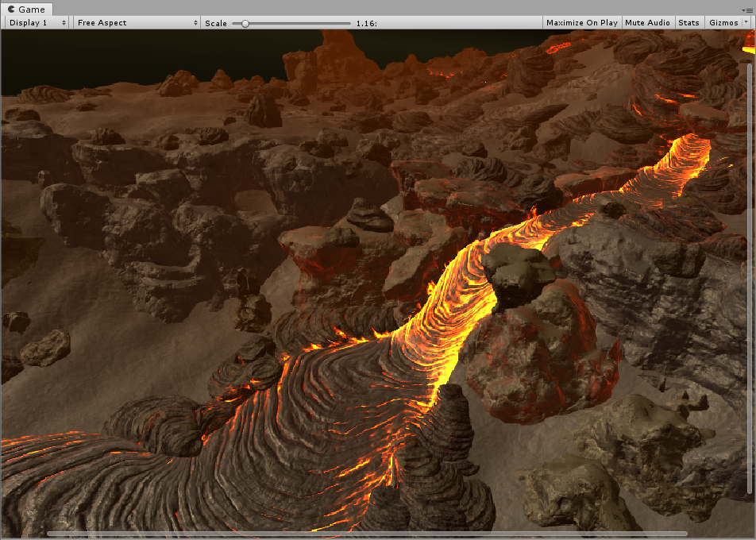Open the Free Aspect ratio dropdown

click(x=135, y=23)
